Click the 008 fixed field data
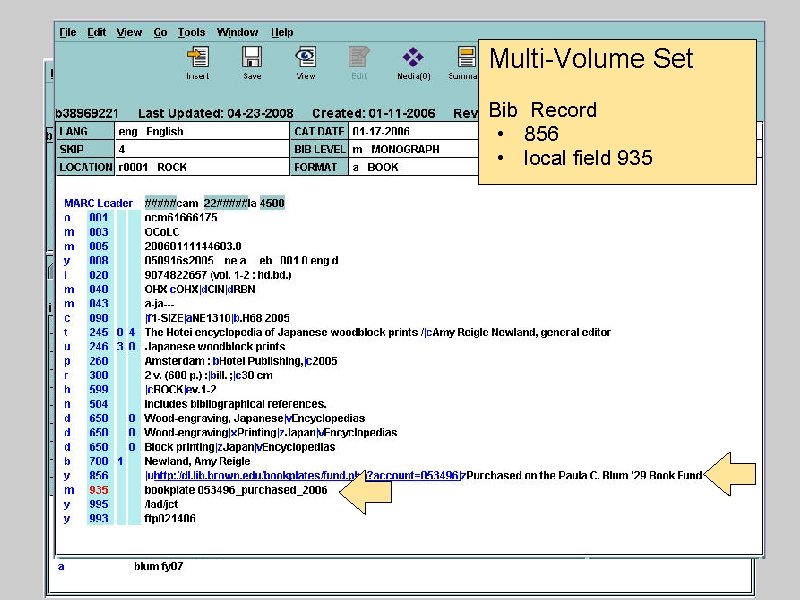Viewport: 800px width, 600px height. tap(241, 261)
